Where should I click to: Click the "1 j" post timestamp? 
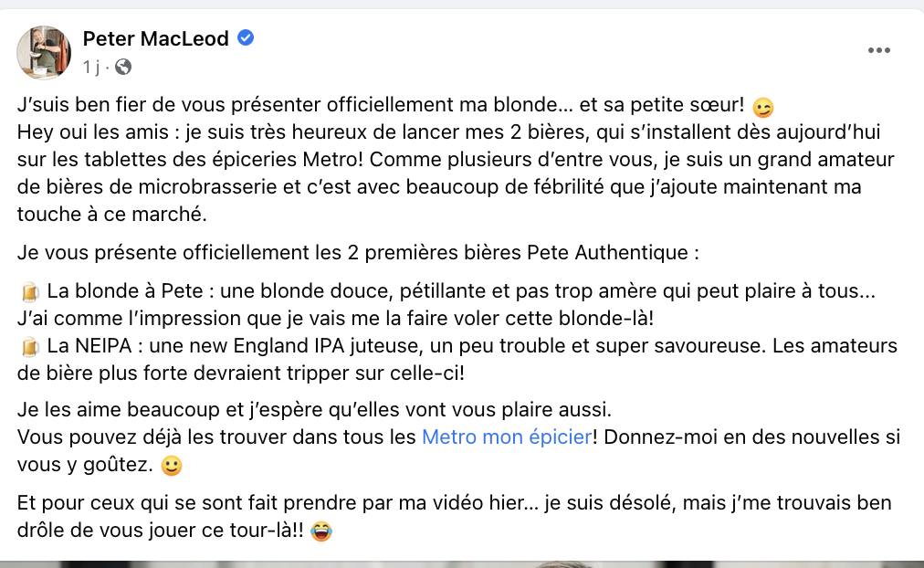click(x=91, y=67)
